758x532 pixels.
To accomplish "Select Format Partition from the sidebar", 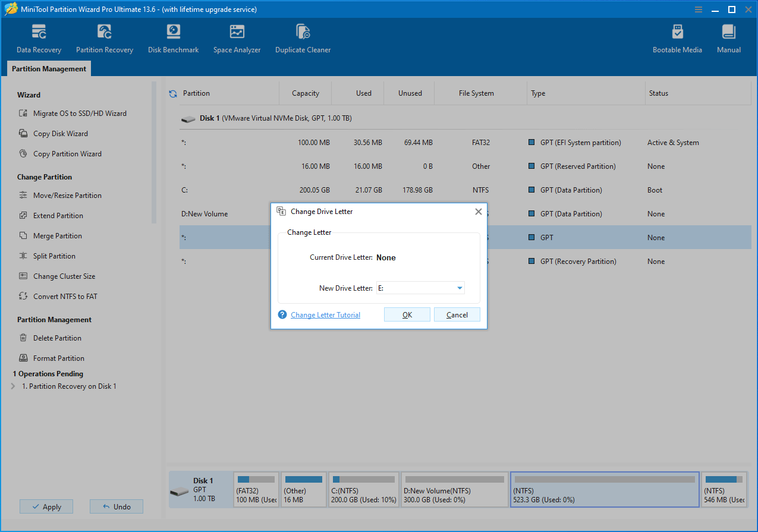I will [58, 357].
